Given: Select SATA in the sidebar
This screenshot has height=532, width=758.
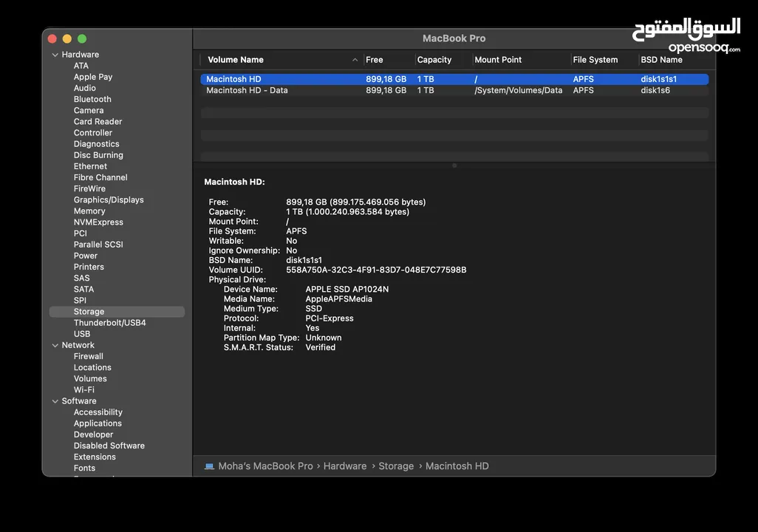Looking at the screenshot, I should click(x=83, y=289).
